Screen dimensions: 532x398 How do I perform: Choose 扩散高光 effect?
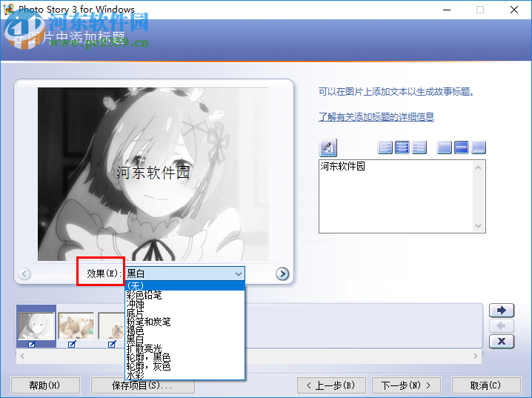pos(185,348)
